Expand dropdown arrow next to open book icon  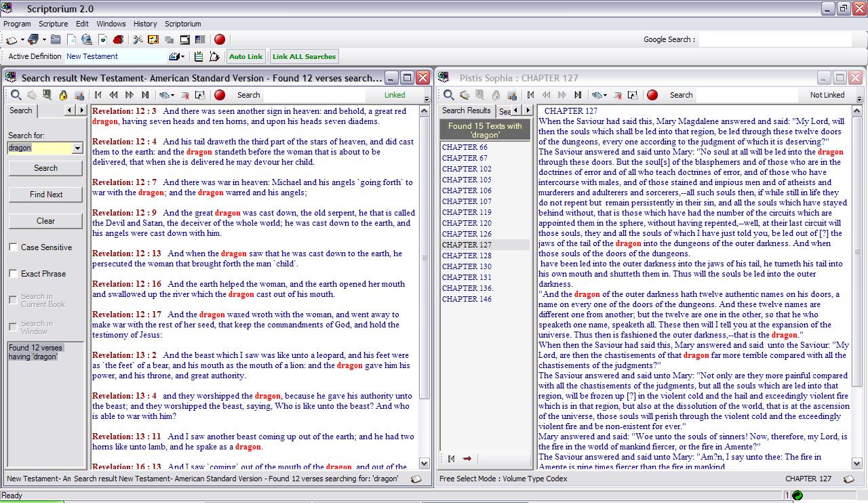point(22,40)
